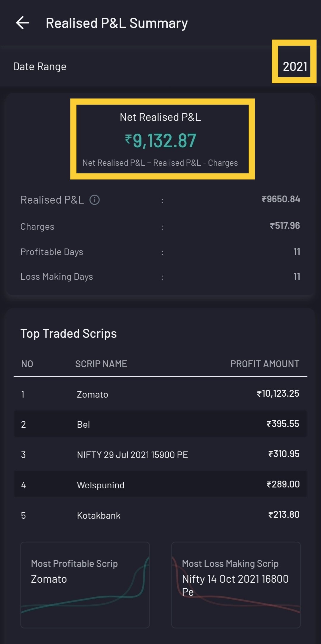Select the Zomato scrip row
Image resolution: width=321 pixels, height=644 pixels.
click(x=160, y=394)
